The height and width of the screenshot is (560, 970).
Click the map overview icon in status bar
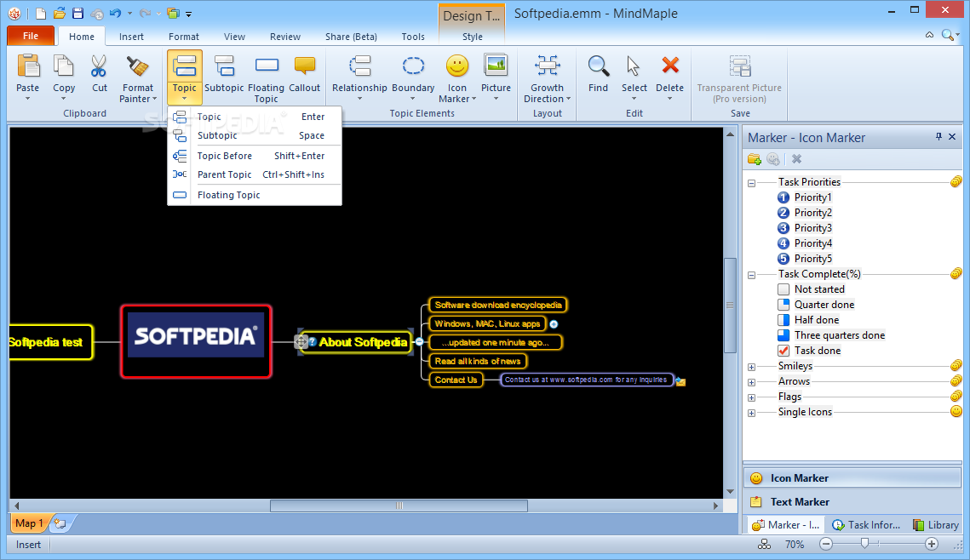point(765,544)
